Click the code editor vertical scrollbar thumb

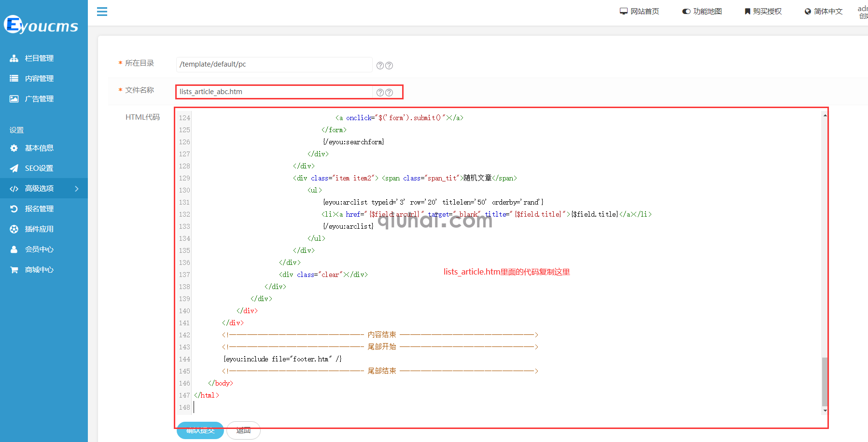click(825, 381)
